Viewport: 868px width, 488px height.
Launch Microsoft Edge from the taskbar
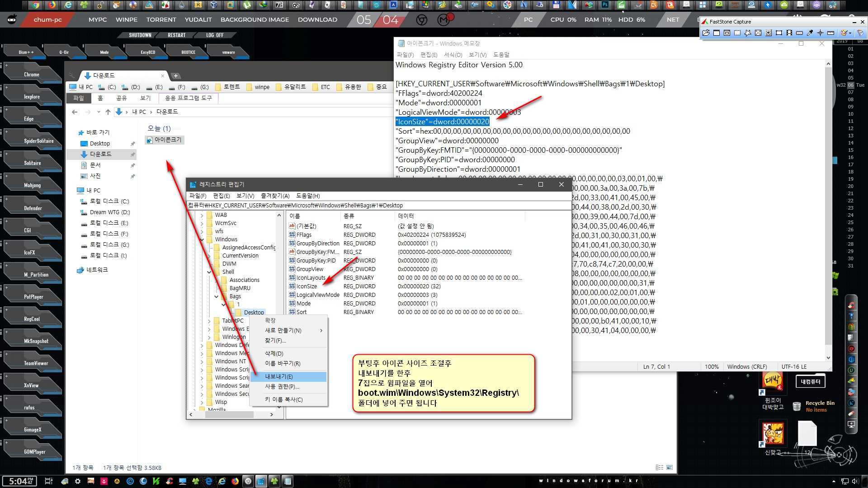[209, 481]
